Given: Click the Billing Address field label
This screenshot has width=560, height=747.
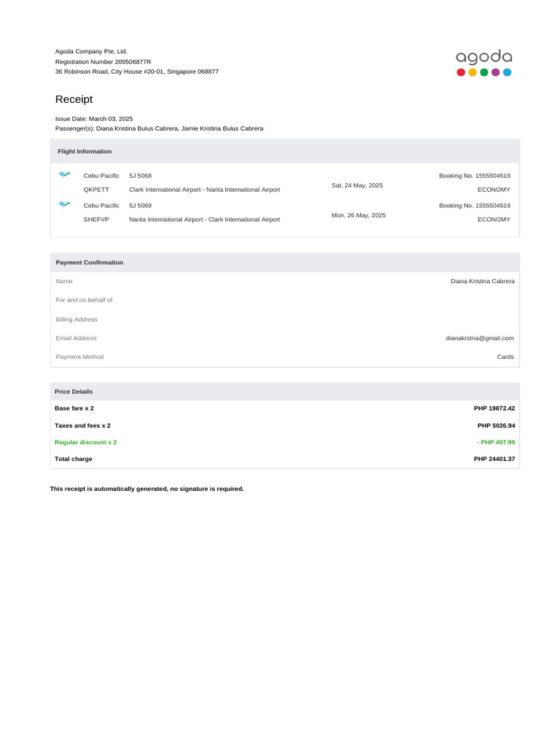Looking at the screenshot, I should 77,320.
